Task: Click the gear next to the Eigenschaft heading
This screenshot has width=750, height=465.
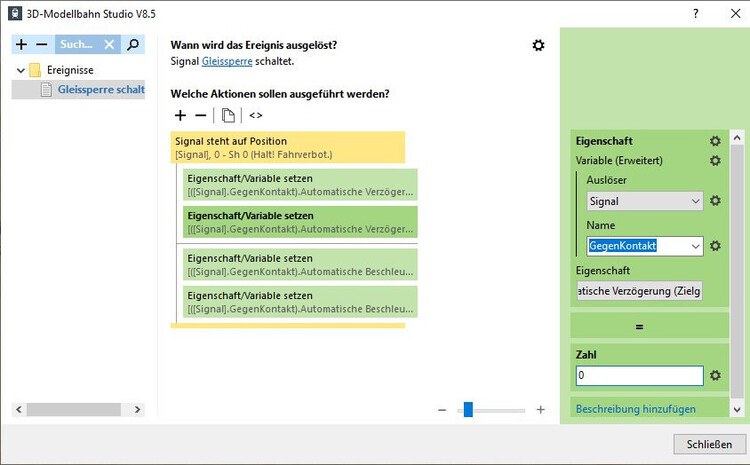Action: pyautogui.click(x=715, y=141)
